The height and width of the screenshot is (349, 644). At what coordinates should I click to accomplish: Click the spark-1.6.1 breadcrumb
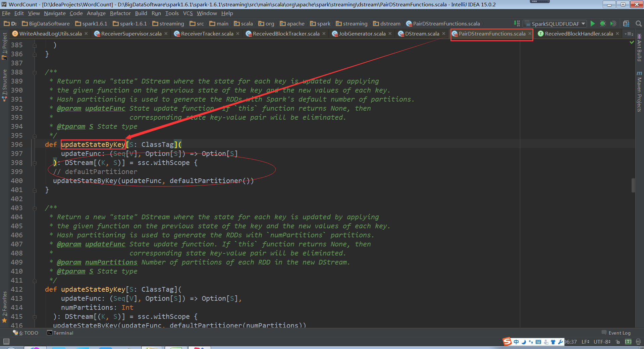[130, 23]
